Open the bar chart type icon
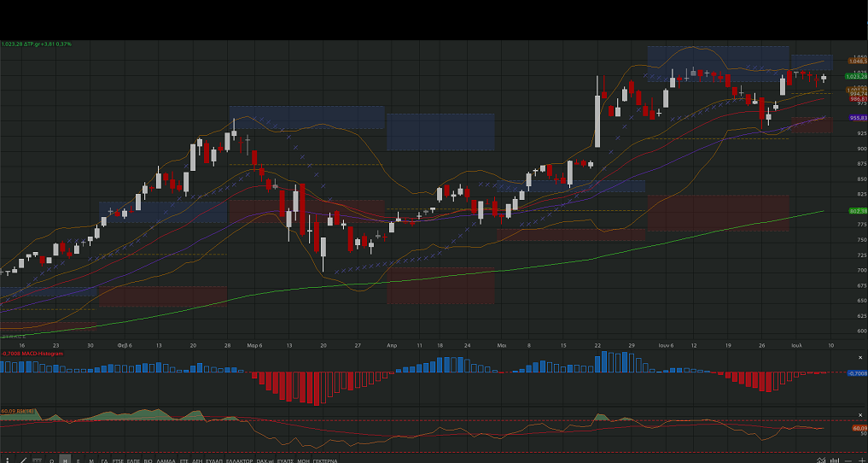 tap(834, 460)
